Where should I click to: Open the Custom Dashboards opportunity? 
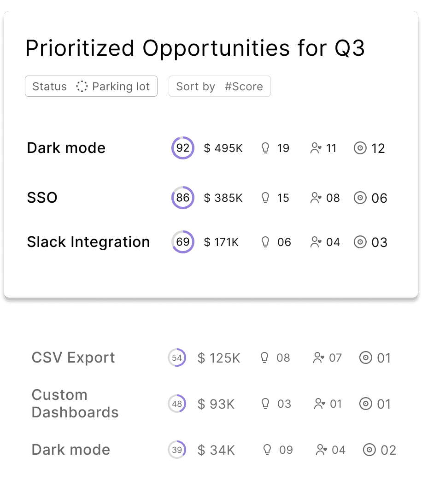click(75, 404)
